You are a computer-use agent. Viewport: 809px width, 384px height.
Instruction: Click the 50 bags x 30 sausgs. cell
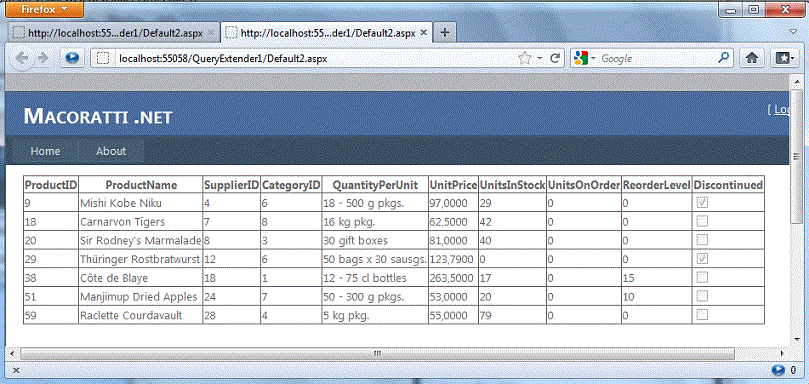point(375,259)
